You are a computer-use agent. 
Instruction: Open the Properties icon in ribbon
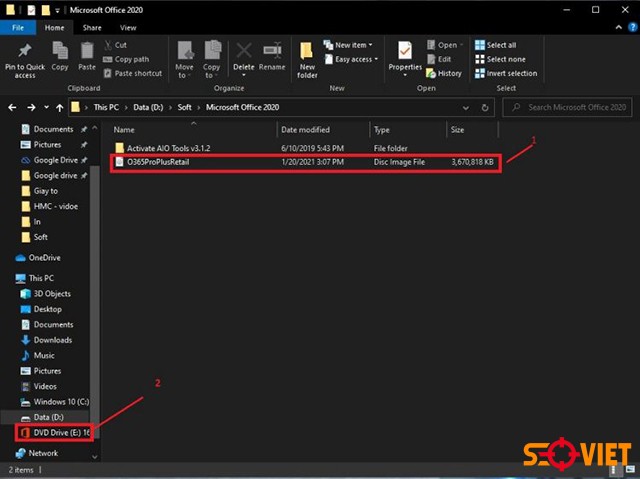405,55
